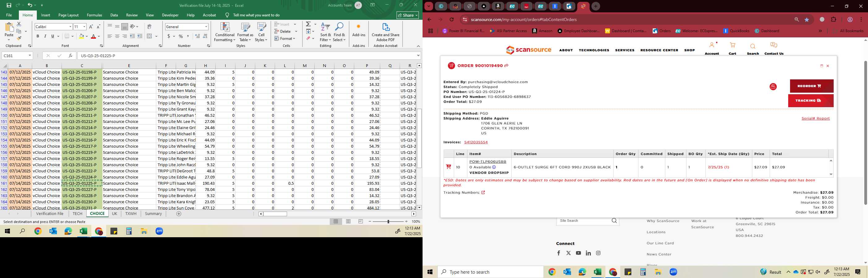The image size is (868, 278).
Task: Click the red Font Color button
Action: click(94, 36)
